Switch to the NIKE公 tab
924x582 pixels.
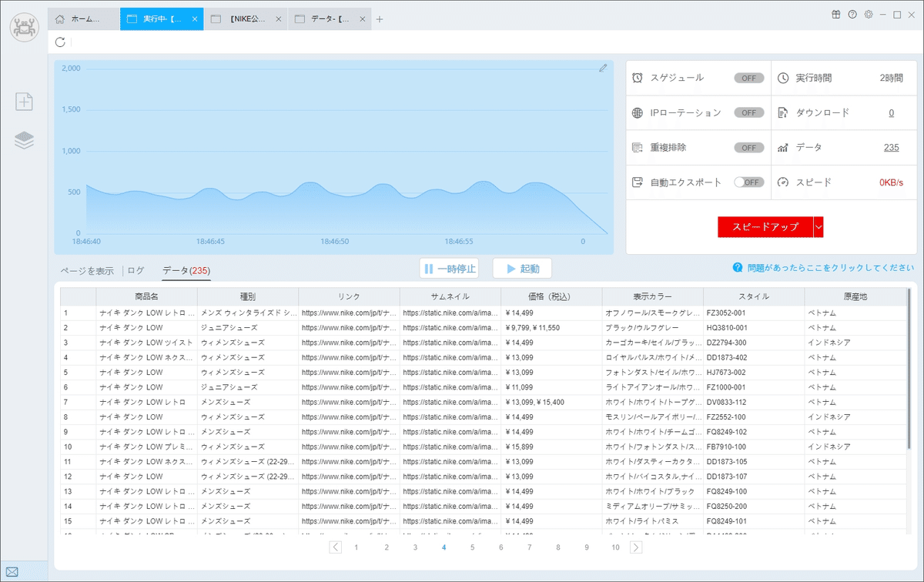246,19
